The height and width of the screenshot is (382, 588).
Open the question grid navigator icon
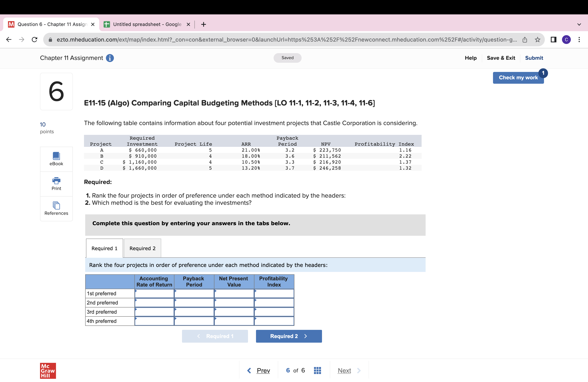317,370
